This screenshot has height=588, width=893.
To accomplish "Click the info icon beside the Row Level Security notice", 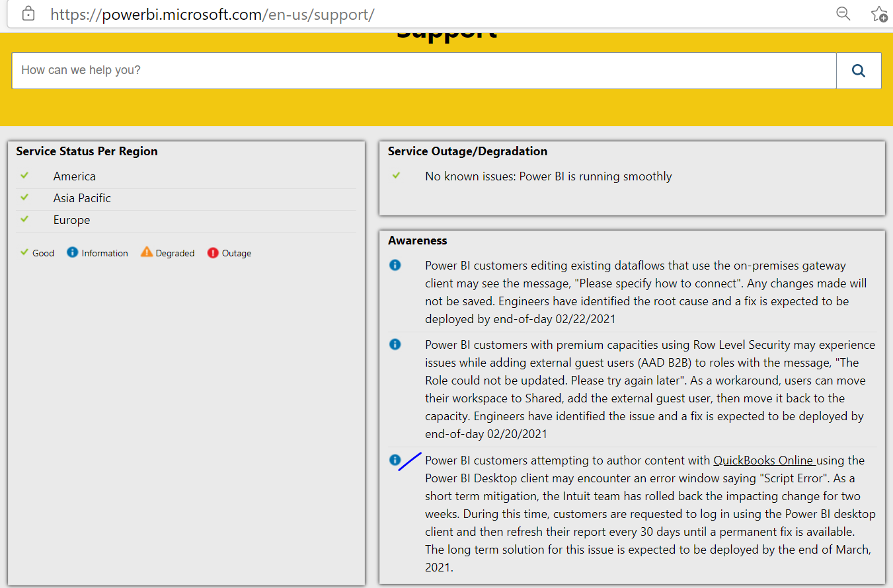I will 395,344.
